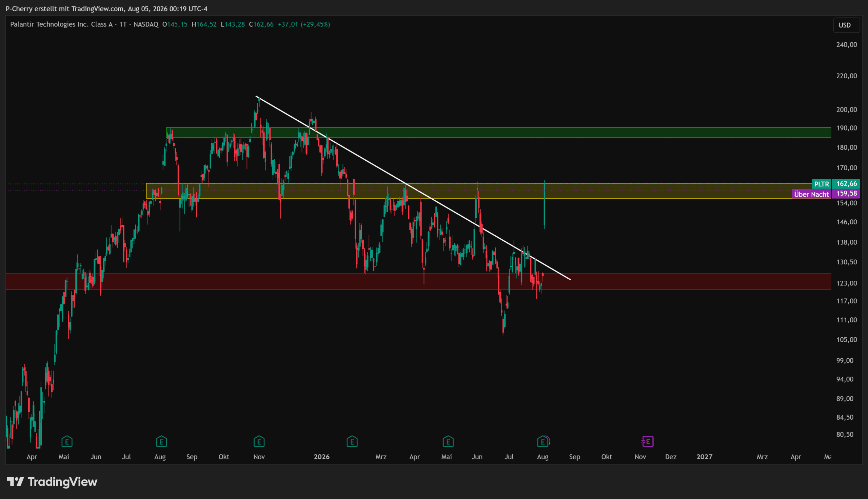Click the 2027 year label on time axis
This screenshot has height=499, width=868.
click(705, 457)
